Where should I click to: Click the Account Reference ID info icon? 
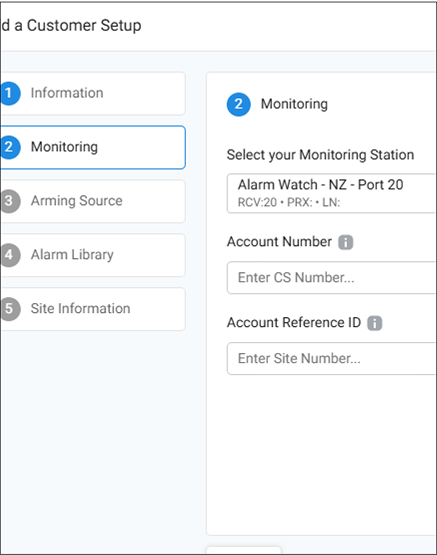point(374,323)
